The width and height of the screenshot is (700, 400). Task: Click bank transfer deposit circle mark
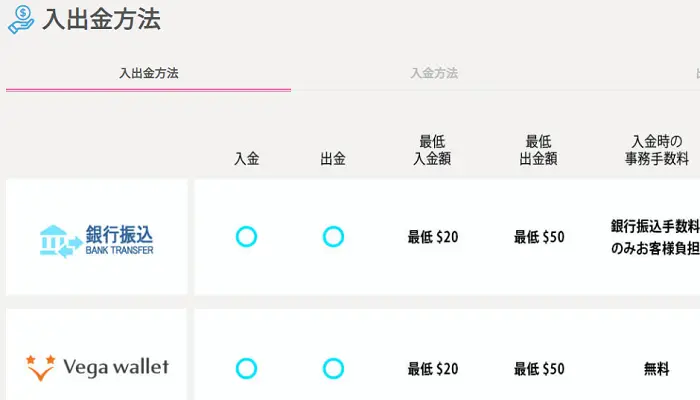tap(246, 237)
